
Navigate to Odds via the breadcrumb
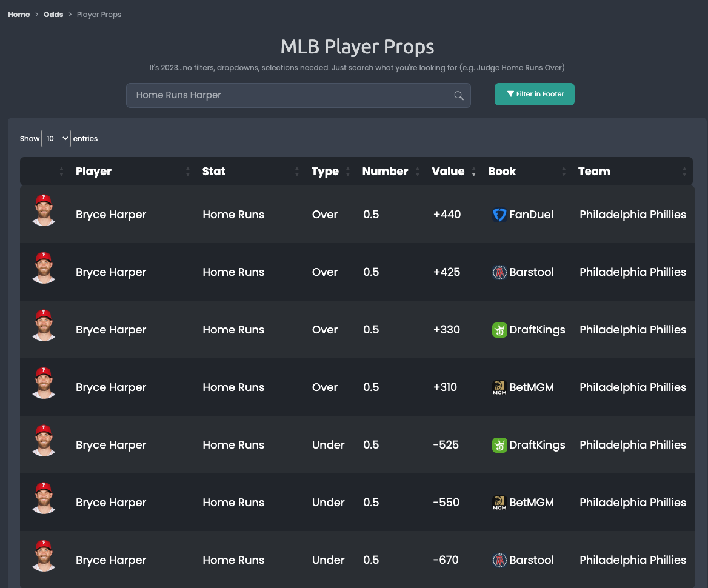point(53,14)
